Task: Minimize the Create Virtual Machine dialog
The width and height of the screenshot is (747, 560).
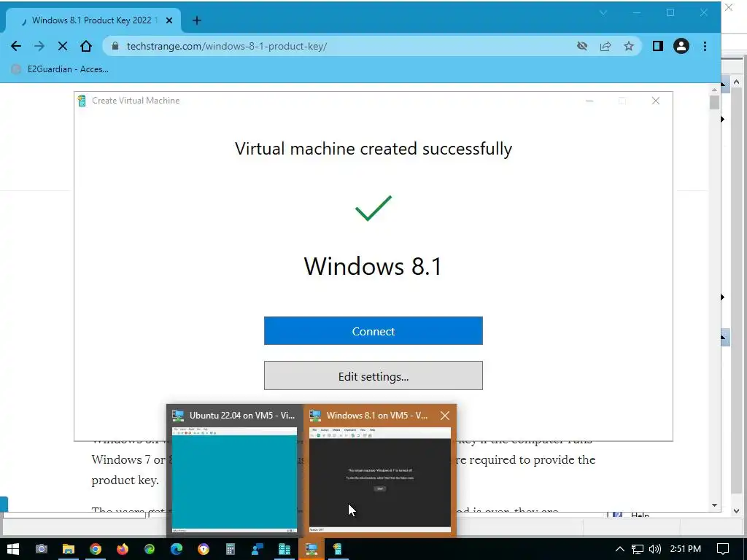Action: (589, 101)
